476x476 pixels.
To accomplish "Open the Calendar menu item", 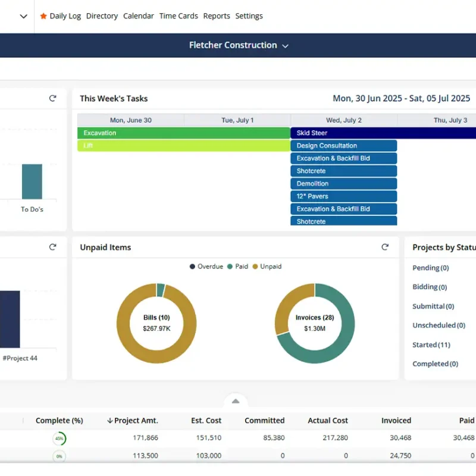I will (139, 16).
